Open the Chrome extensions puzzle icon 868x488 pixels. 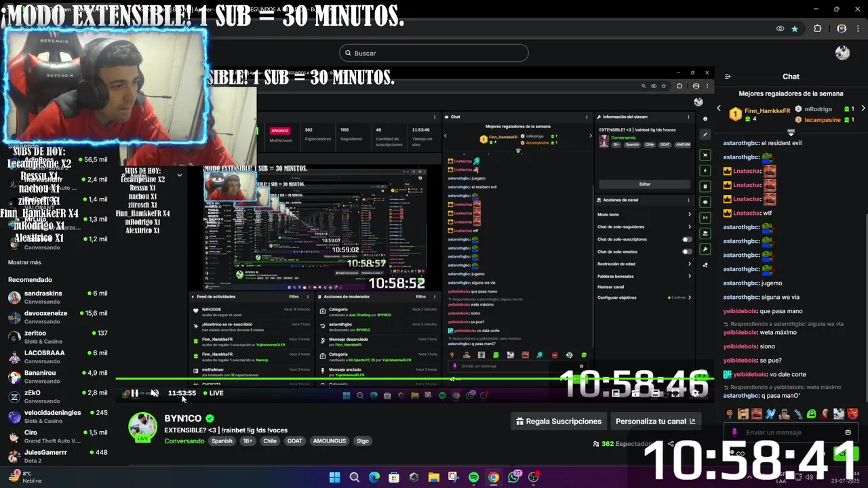(817, 28)
